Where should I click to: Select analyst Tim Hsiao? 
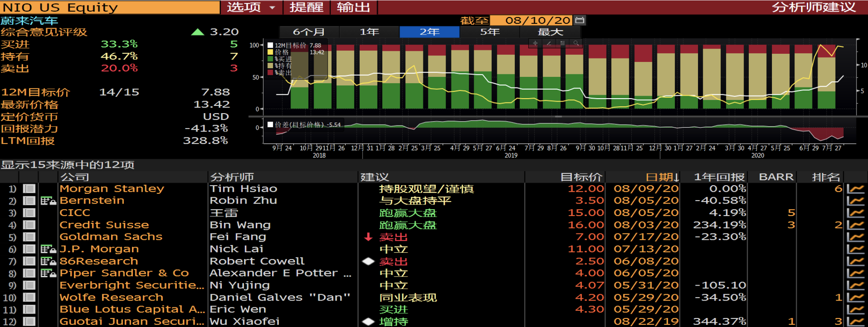(x=243, y=188)
